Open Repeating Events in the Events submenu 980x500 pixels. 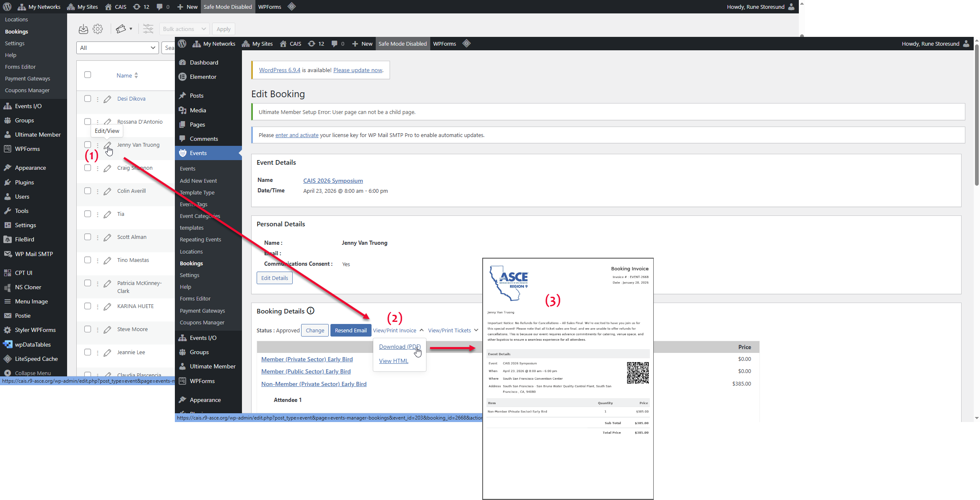pyautogui.click(x=200, y=239)
